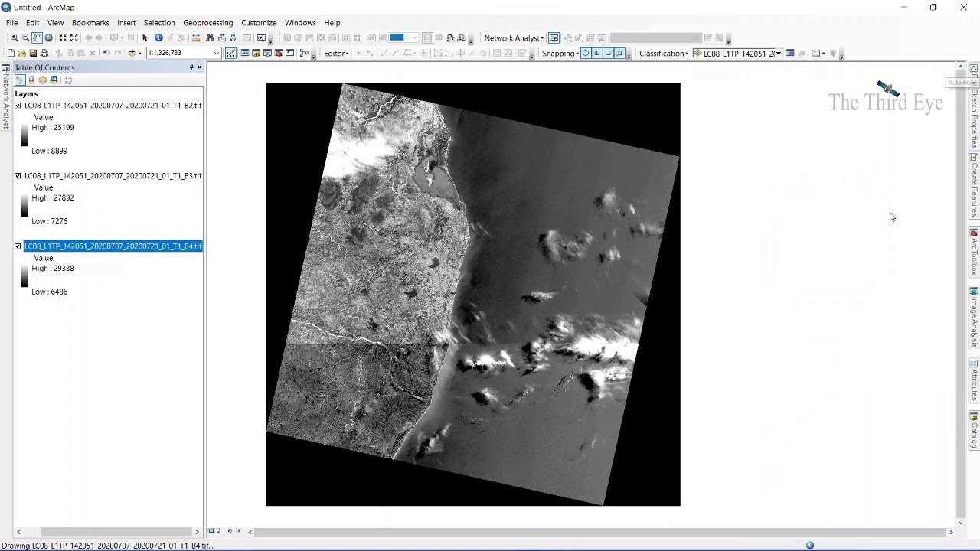Expand the Add Data dropdown arrow
Screen dimensions: 980x551
click(139, 53)
